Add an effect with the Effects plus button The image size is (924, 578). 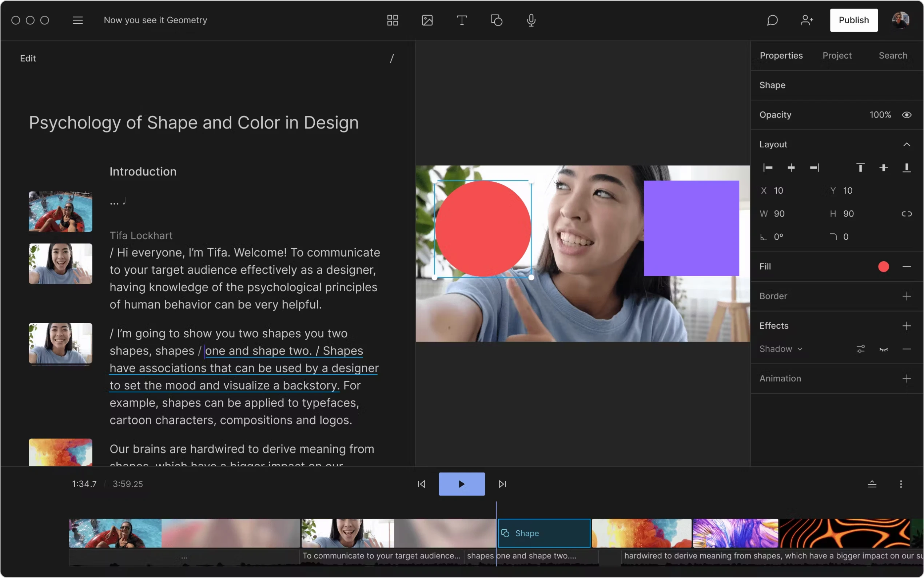(x=907, y=325)
